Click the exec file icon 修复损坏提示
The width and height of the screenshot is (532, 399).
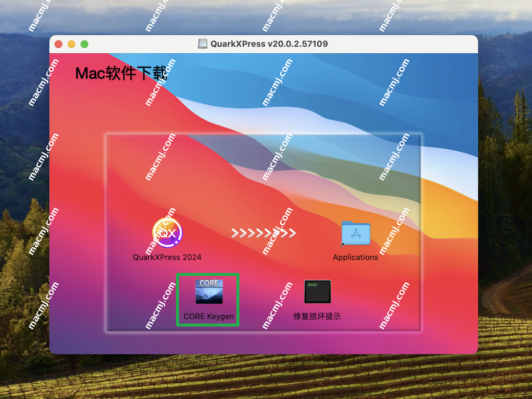click(318, 291)
